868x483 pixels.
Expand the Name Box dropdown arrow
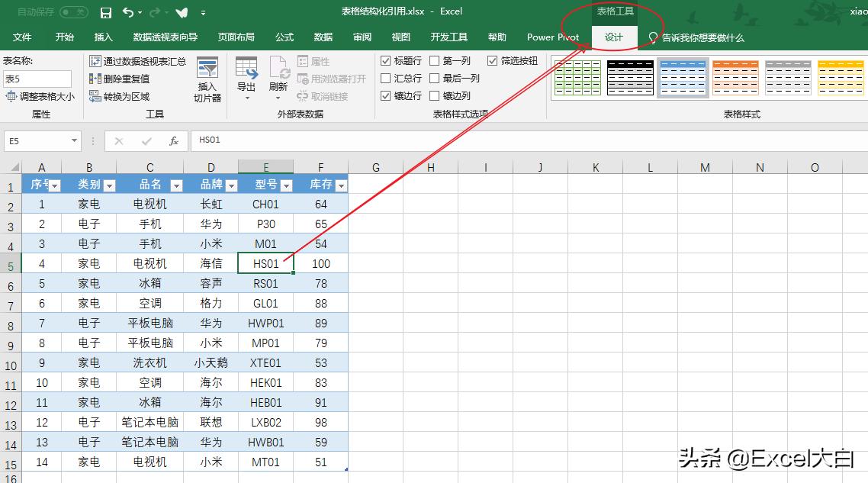pyautogui.click(x=74, y=141)
